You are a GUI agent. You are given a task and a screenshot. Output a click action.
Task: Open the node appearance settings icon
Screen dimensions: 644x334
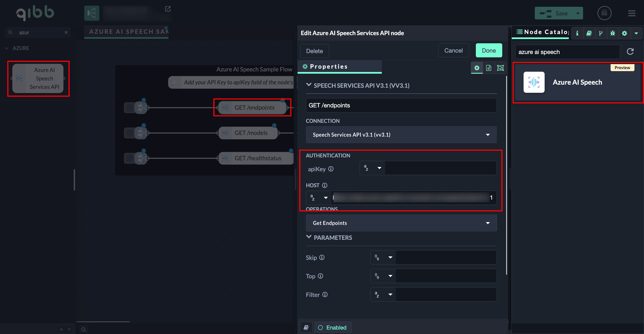500,68
